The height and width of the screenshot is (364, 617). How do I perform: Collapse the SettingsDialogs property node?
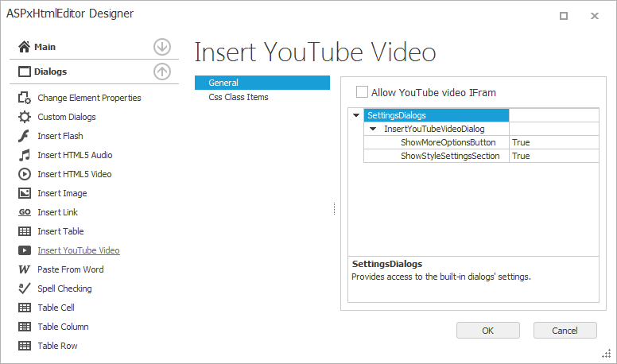356,115
